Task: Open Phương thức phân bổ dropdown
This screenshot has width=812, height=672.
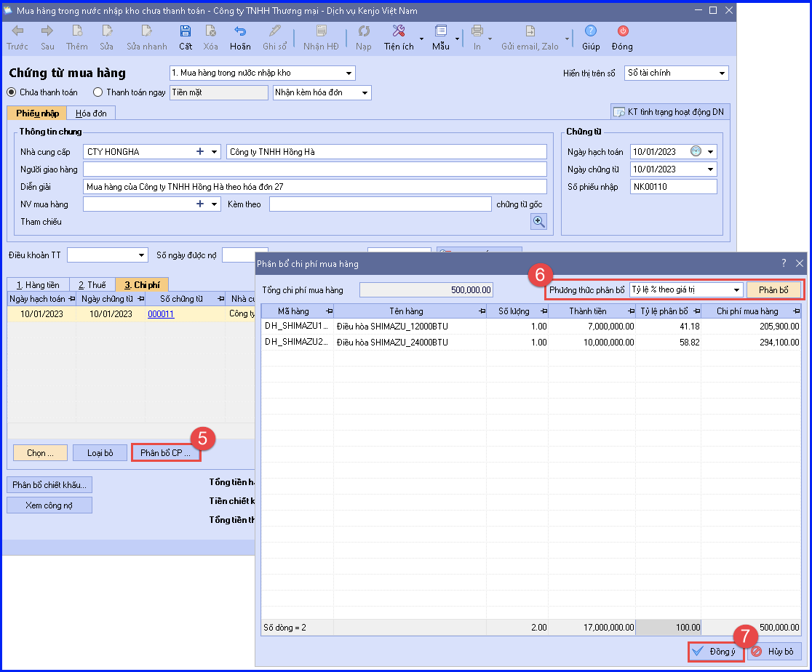Action: click(736, 290)
